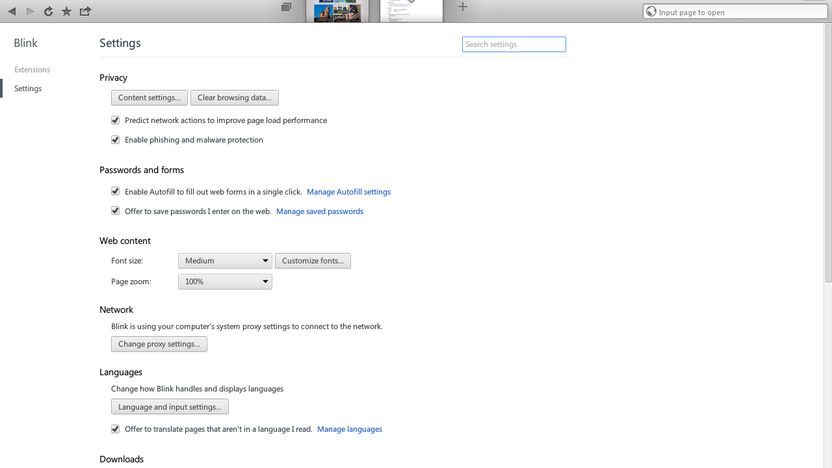Viewport: 832px width, 468px height.
Task: Click the vertical scrollbar on the right
Action: 828,154
